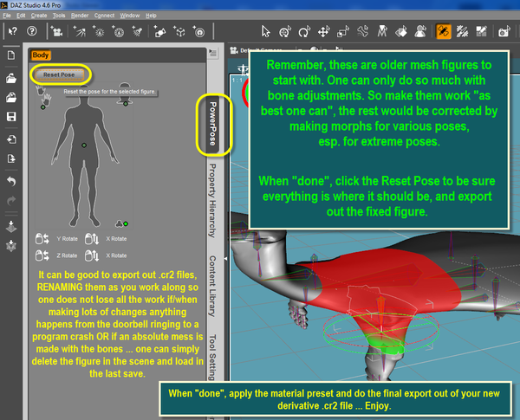Create a new primitive cube
Screen dimensions: 520x420
coord(179,31)
